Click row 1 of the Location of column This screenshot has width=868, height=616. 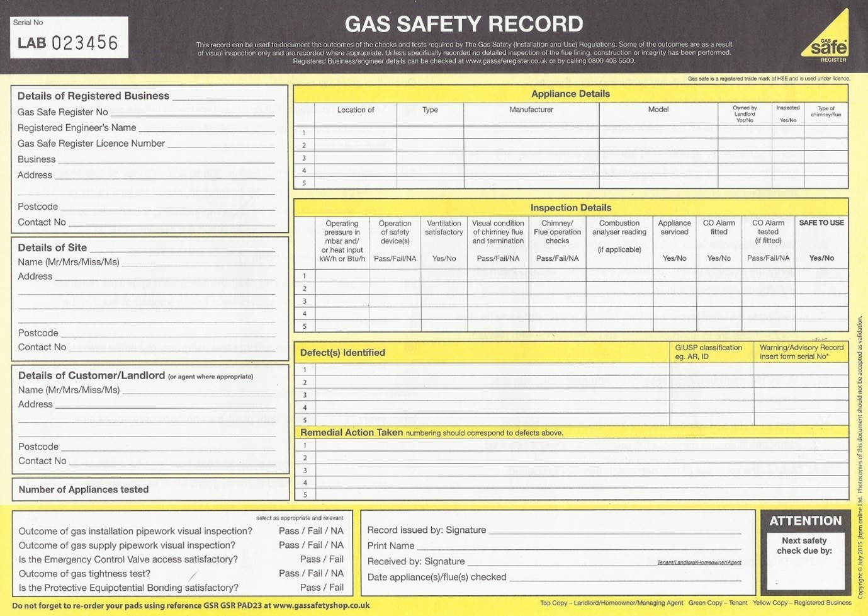point(356,132)
